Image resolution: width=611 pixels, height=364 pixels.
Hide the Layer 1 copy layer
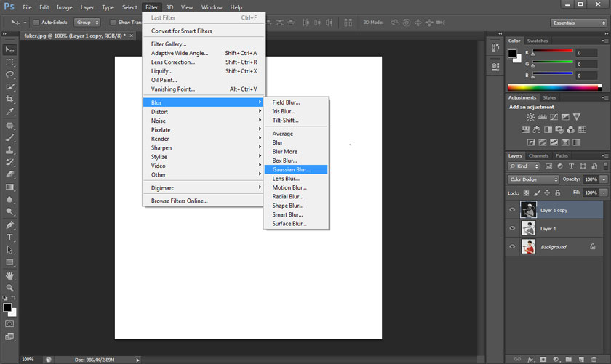[512, 210]
